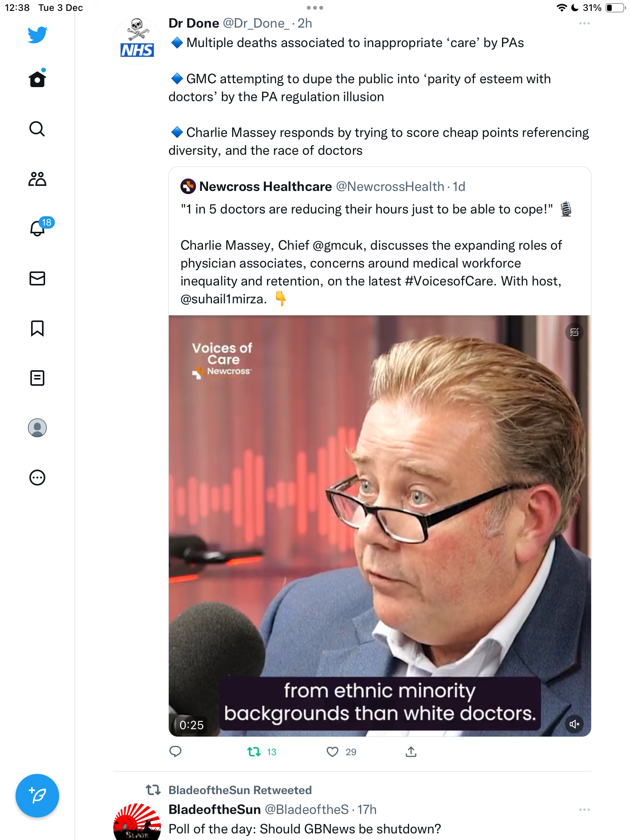Open the More circle menu icon
Screen dimensions: 630x840
37,478
